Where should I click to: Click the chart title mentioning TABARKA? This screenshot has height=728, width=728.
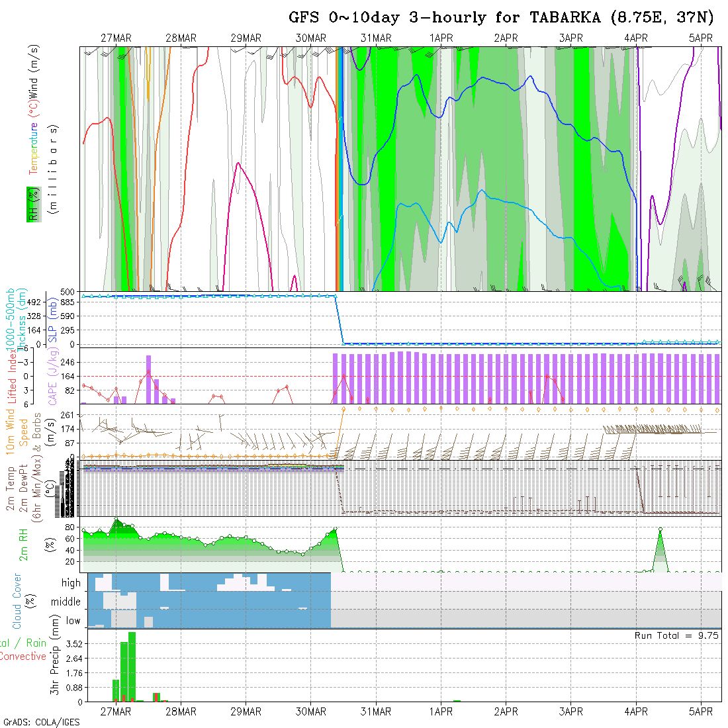[x=501, y=17]
